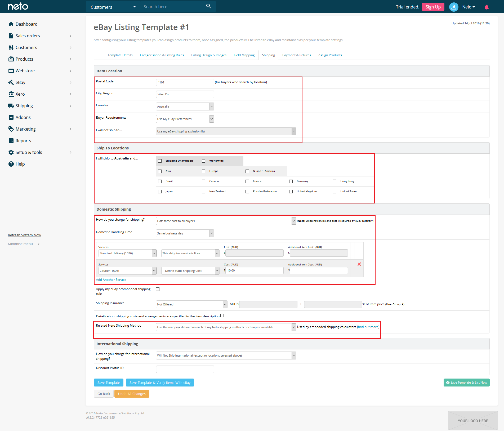
Task: Open the international shipping charge dropdown
Action: coord(226,356)
